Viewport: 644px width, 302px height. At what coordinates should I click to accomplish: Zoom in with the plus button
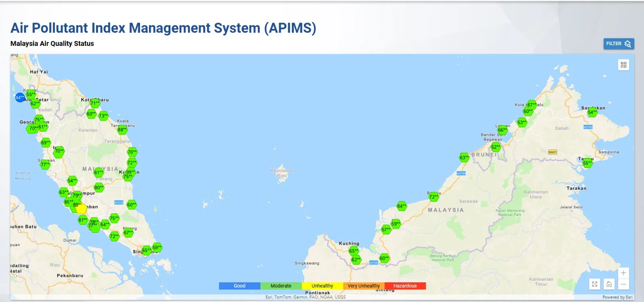pos(623,273)
